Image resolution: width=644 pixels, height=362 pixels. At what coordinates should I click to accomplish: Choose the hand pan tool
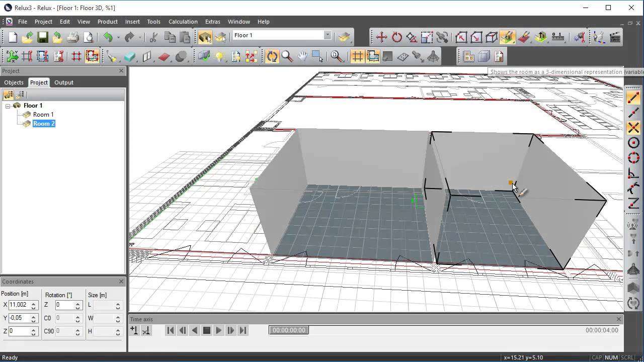point(302,56)
